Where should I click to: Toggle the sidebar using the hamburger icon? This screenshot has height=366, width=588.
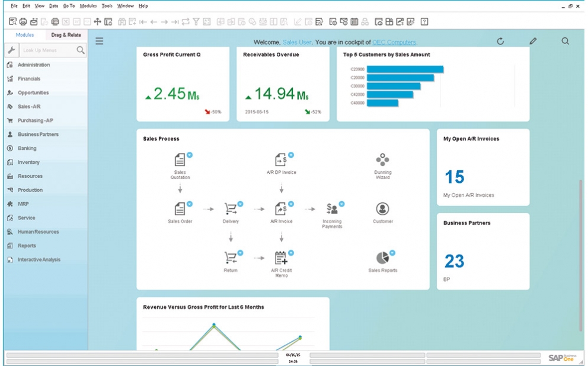coord(100,41)
